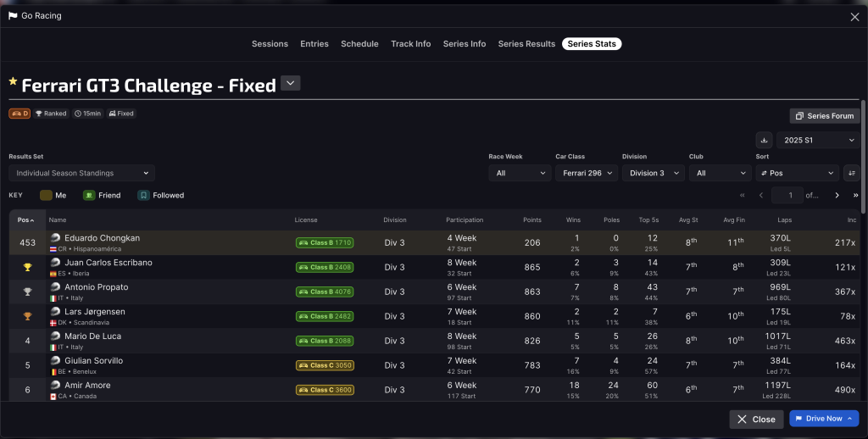The height and width of the screenshot is (439, 868).
Task: Open the Division 3 filter dropdown
Action: [653, 173]
